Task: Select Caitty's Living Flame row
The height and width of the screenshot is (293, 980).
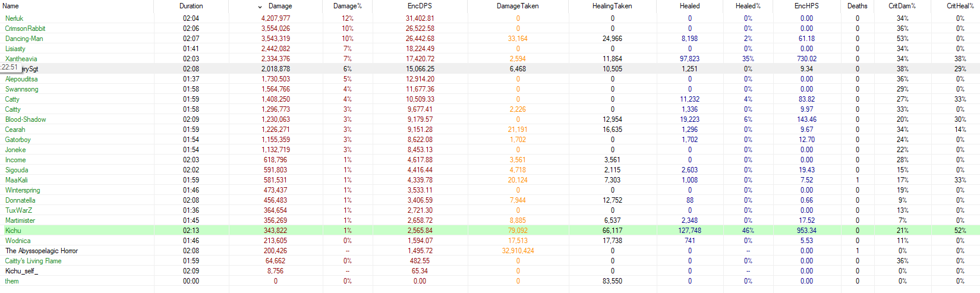Action: pyautogui.click(x=33, y=261)
